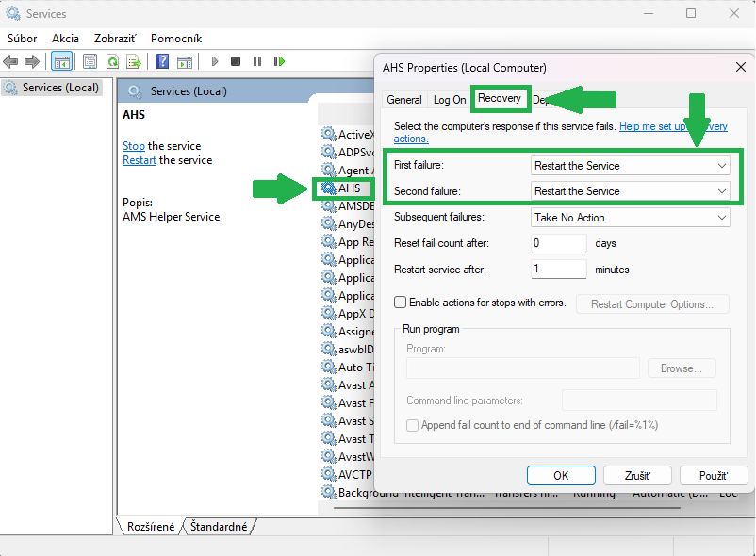
Task: Enable actions for stops with errors checkbox
Action: (x=401, y=303)
